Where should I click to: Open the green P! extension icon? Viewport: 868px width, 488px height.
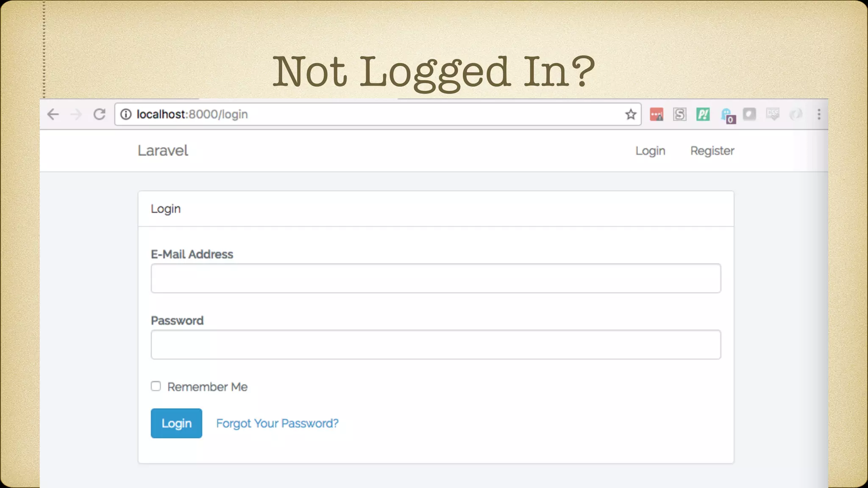pos(703,114)
